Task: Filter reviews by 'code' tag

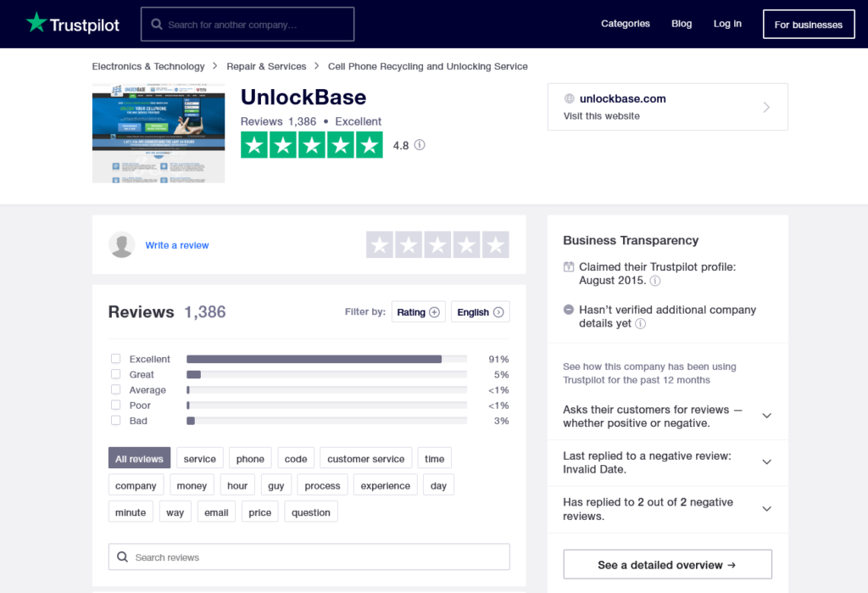Action: point(296,458)
